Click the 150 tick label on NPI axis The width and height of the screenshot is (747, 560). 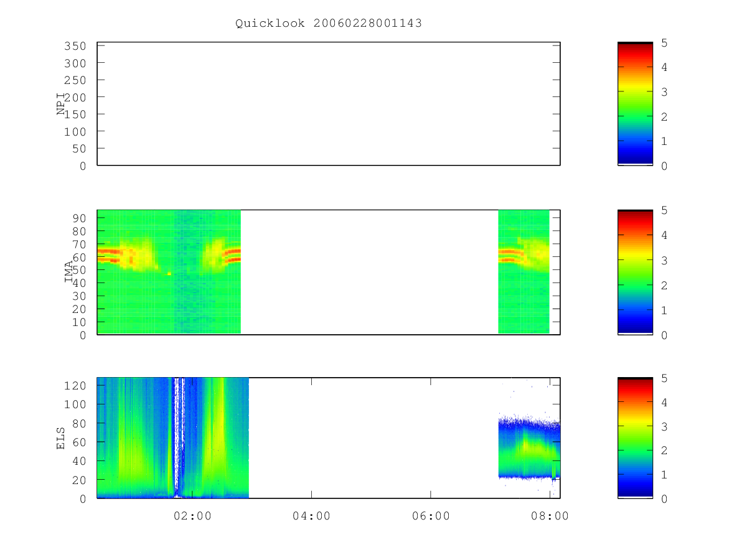[x=76, y=114]
